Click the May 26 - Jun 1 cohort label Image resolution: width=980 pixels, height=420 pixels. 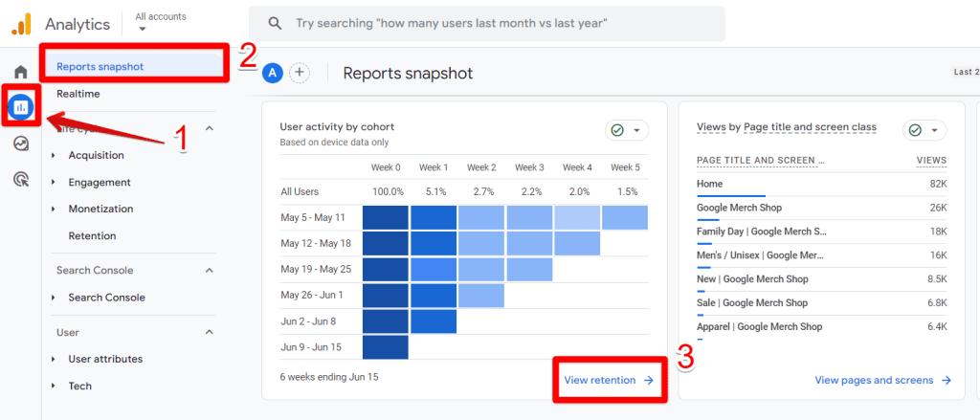point(312,295)
